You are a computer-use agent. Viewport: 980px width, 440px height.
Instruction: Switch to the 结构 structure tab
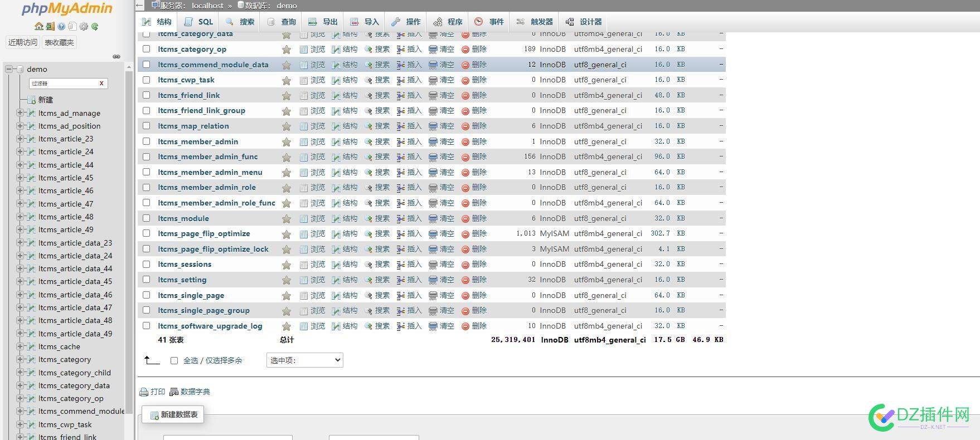tap(157, 22)
